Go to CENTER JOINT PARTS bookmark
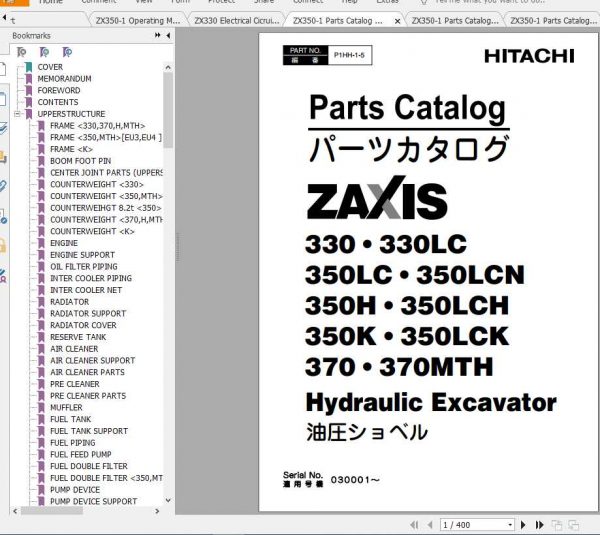 pyautogui.click(x=106, y=173)
